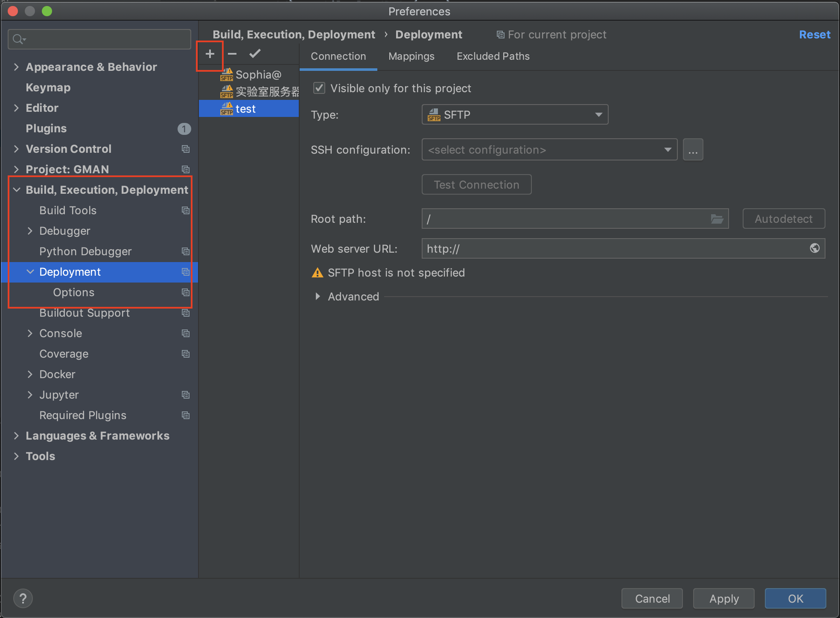Switch to the Excluded Paths tab
The height and width of the screenshot is (618, 840).
tap(493, 56)
